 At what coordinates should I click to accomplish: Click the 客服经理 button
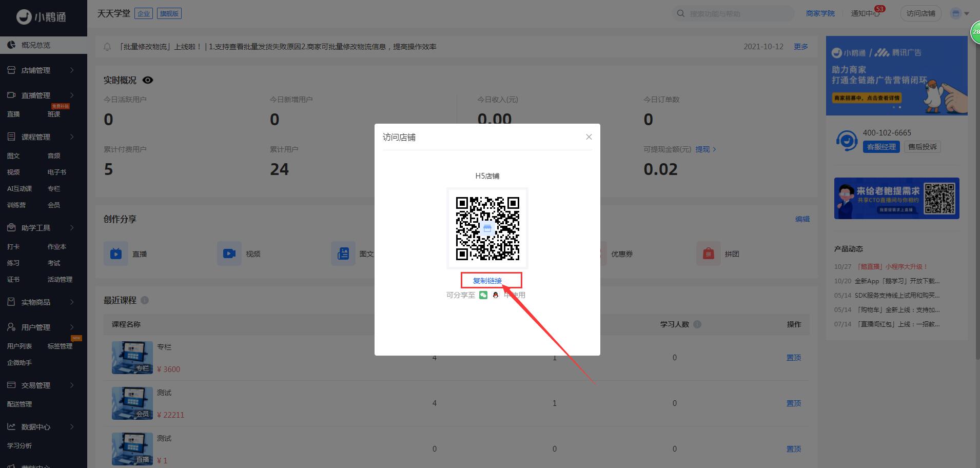[881, 147]
